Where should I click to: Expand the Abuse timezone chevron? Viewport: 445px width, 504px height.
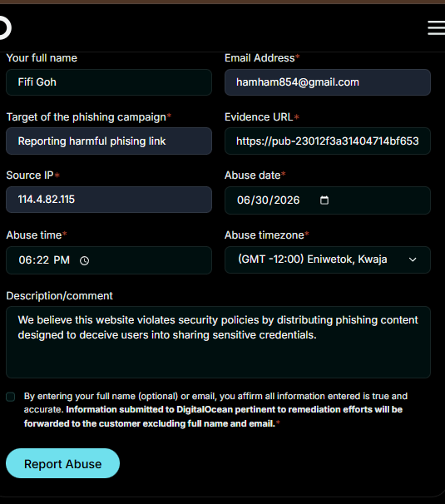(x=413, y=259)
